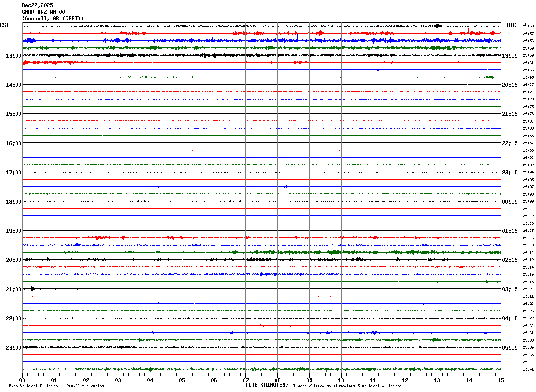
Task: Click the DC offset value '29110'
Action: click(528, 253)
